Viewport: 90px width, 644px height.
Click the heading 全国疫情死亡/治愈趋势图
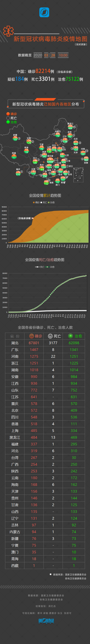(45, 260)
